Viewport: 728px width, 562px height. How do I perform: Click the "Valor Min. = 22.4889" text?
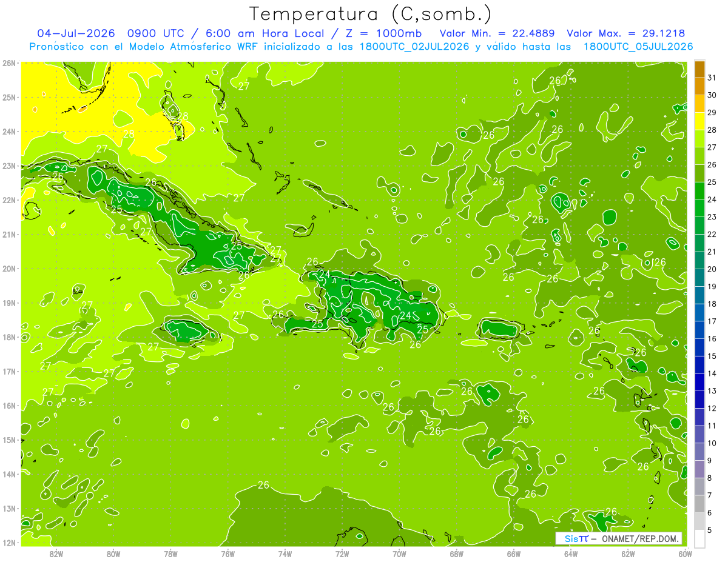coord(497,33)
